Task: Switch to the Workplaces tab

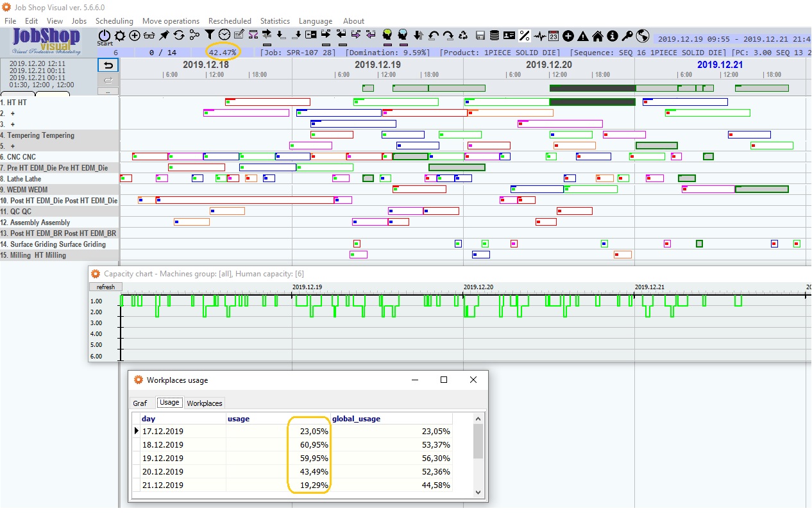Action: click(x=205, y=403)
